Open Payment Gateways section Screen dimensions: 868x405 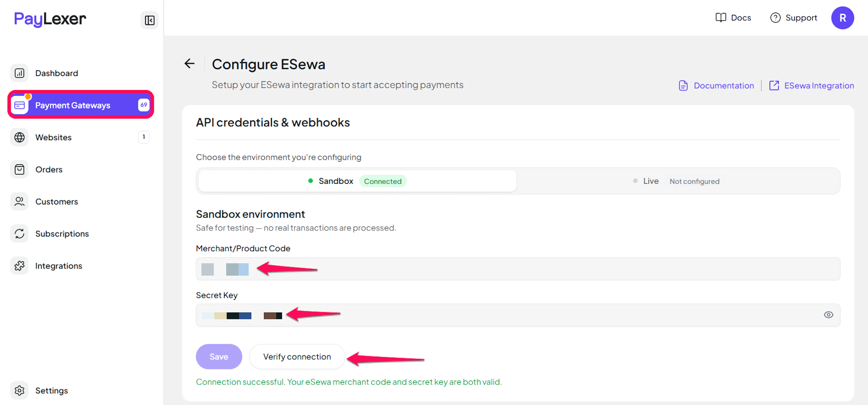80,105
